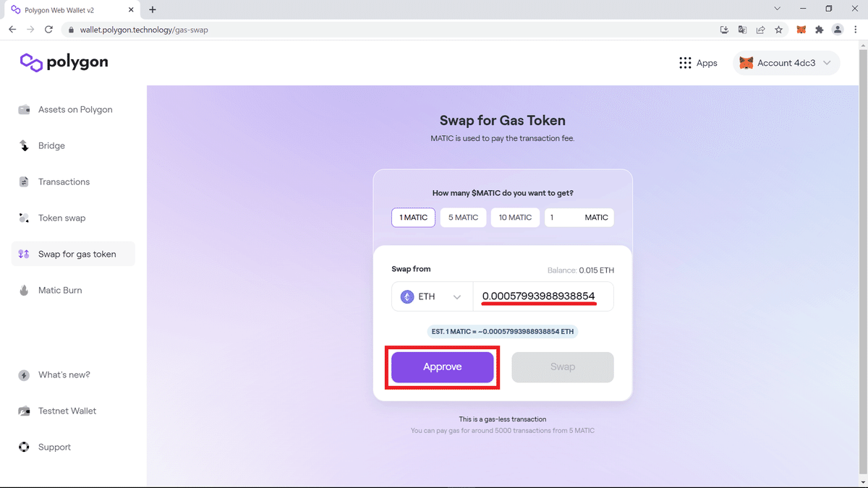The height and width of the screenshot is (488, 868).
Task: Click the browser share page icon
Action: tap(761, 30)
